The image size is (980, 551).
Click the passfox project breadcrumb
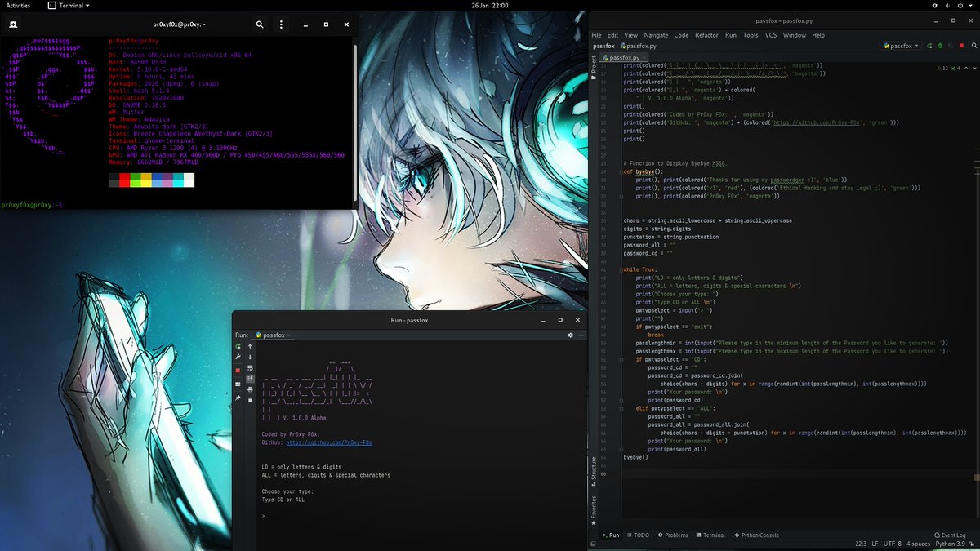point(604,46)
